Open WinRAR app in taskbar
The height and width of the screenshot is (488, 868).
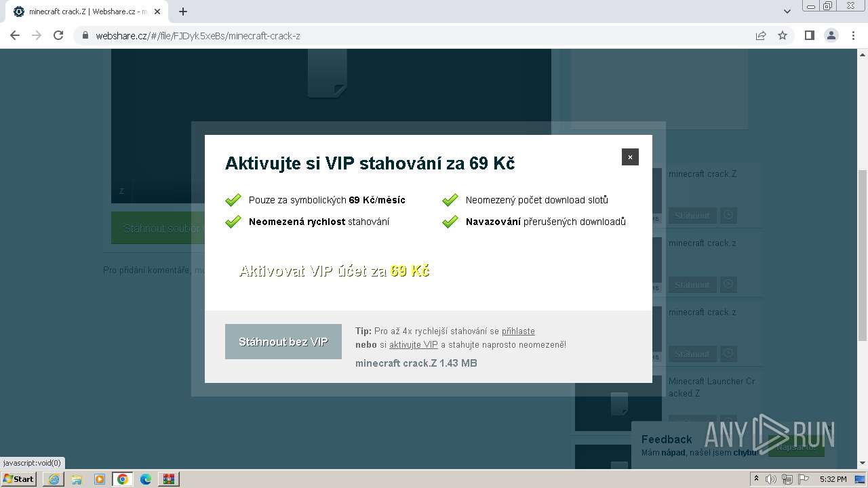tap(169, 479)
